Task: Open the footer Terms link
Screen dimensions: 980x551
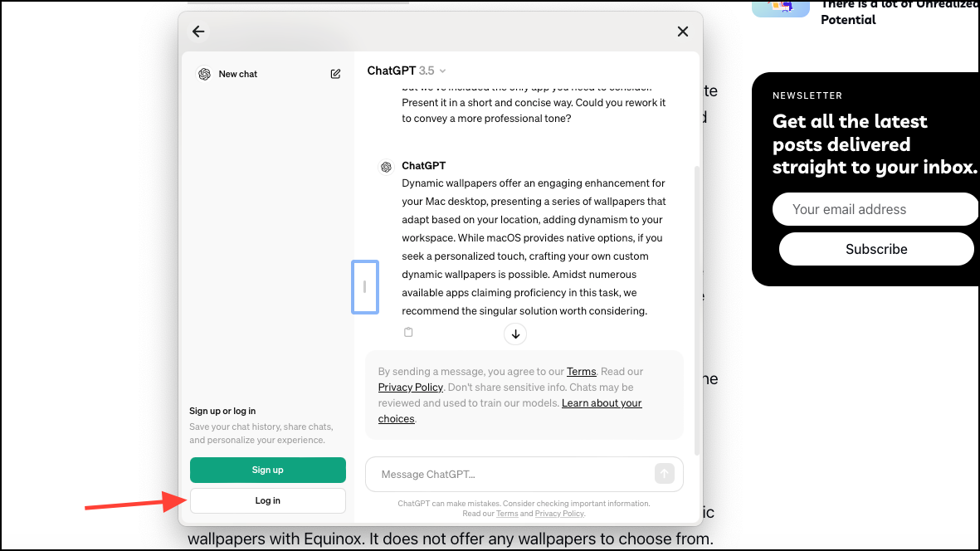Action: tap(507, 514)
